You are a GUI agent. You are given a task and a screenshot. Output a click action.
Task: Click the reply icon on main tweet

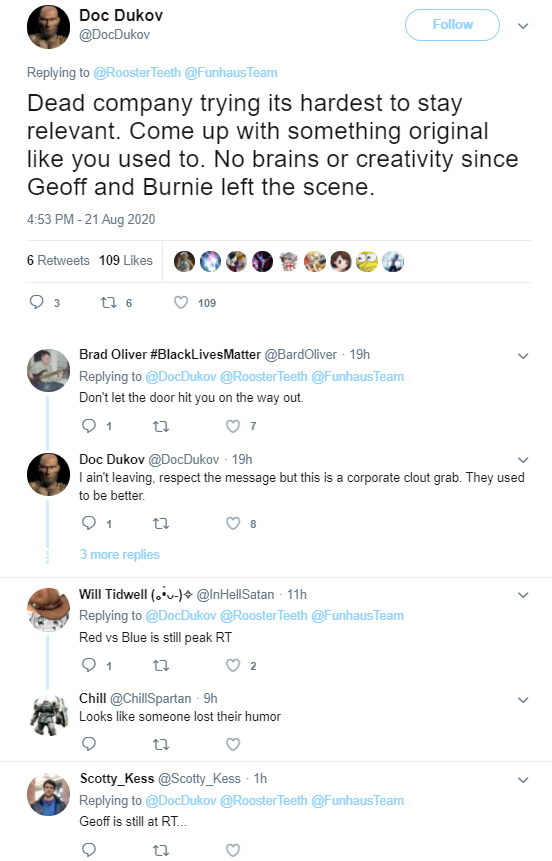36,302
